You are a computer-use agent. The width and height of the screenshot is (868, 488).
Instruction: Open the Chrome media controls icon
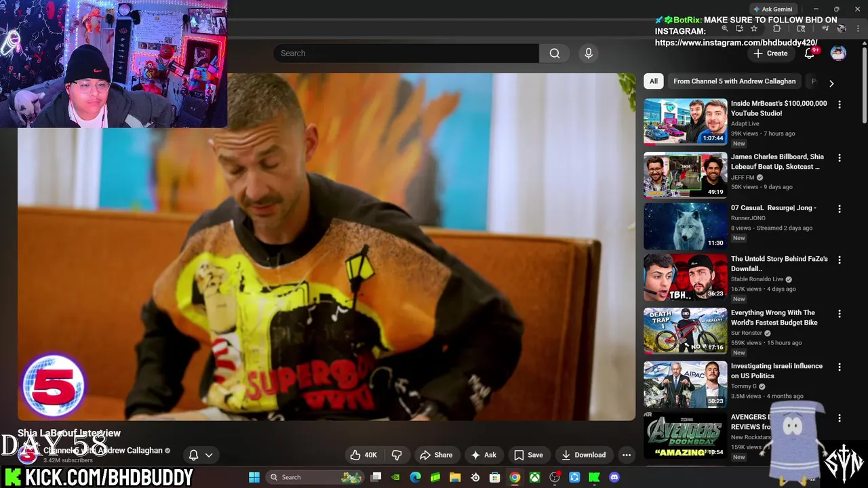click(825, 28)
